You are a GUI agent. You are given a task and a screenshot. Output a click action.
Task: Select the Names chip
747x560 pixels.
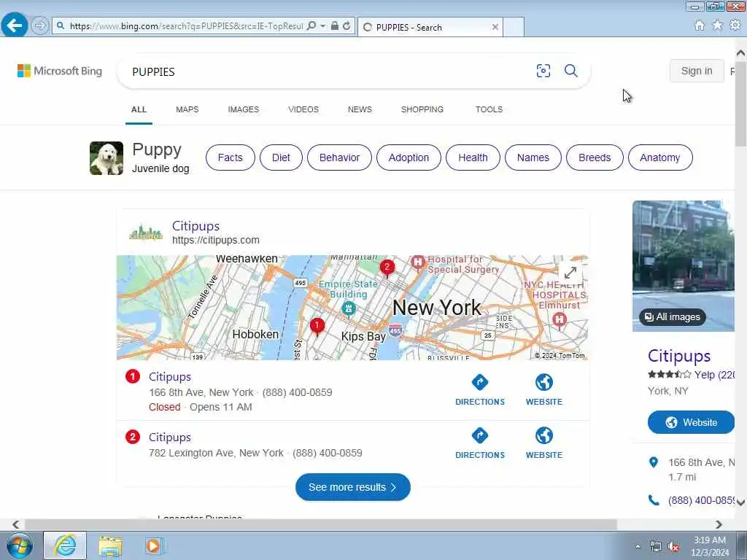click(x=533, y=157)
